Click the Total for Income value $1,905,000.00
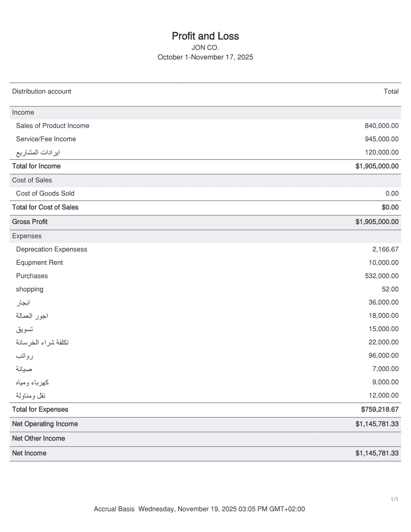Viewport: 411px width, 532px height. point(377,166)
